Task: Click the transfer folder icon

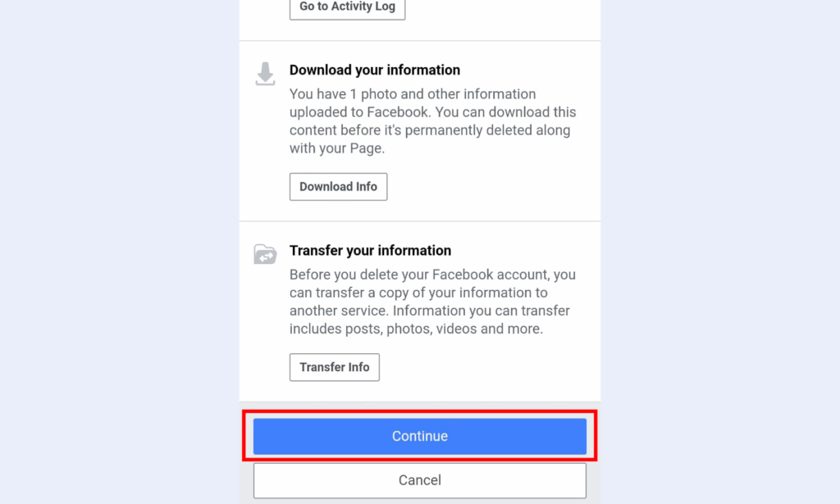Action: pyautogui.click(x=265, y=254)
